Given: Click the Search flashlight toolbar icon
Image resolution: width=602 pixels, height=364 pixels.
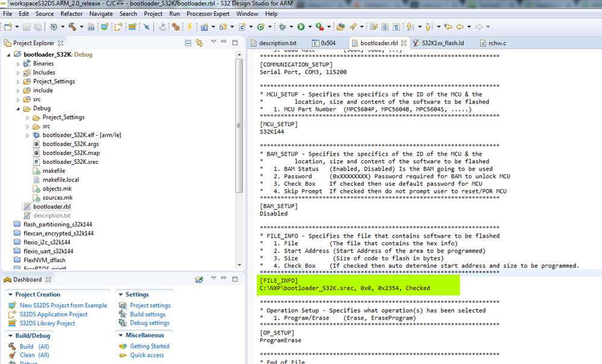Looking at the screenshot, I should coord(353,27).
